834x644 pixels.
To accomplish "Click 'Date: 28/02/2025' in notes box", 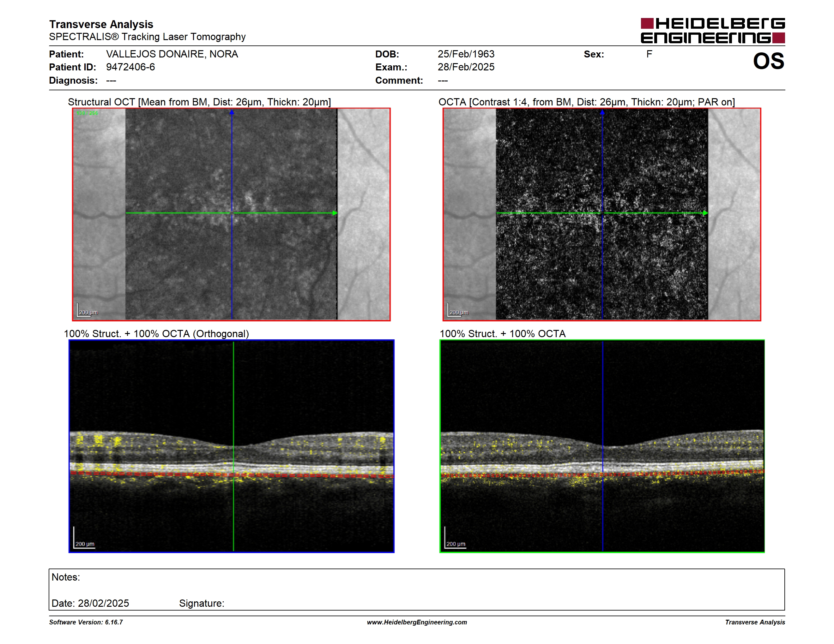I will click(x=90, y=603).
